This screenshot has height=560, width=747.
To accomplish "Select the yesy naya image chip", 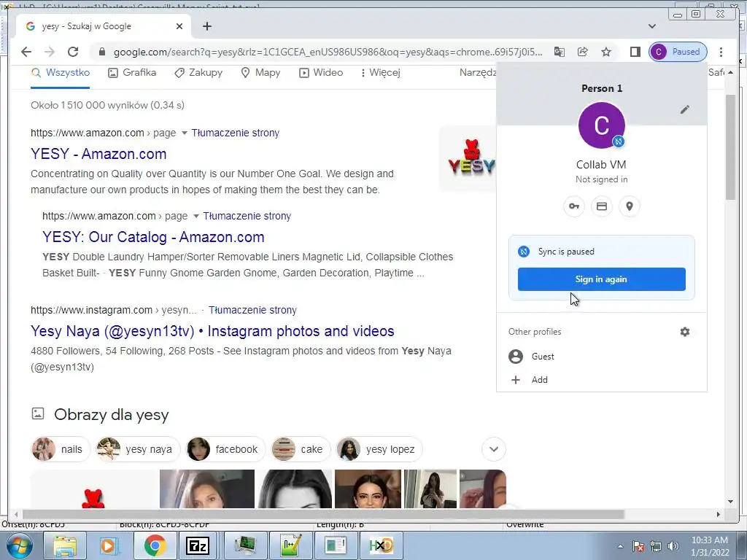I will 138,449.
